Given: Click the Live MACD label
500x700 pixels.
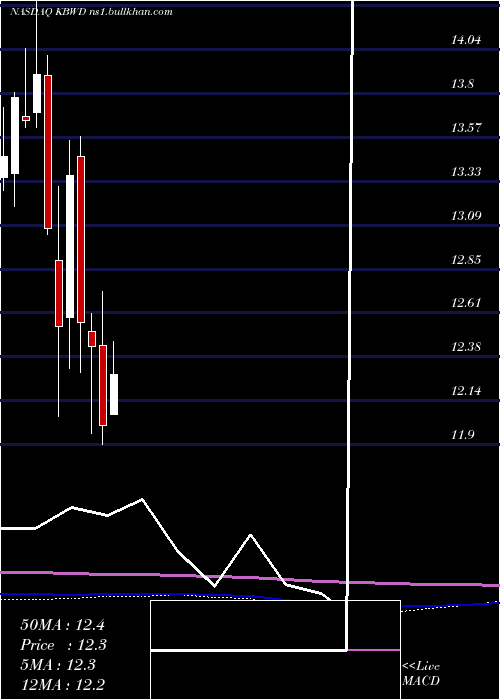Looking at the screenshot, I should [x=421, y=674].
